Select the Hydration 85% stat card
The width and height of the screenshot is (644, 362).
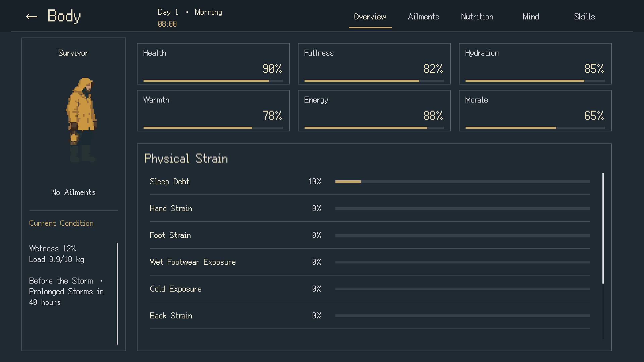click(x=535, y=64)
